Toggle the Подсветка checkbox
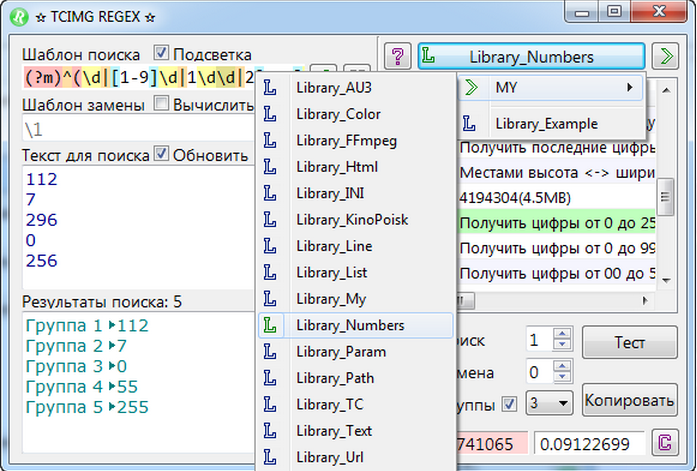697x471 pixels. (161, 53)
